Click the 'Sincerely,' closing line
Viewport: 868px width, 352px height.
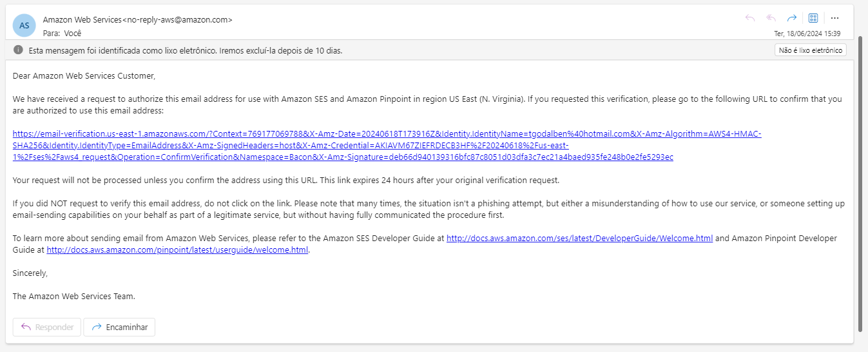(30, 273)
